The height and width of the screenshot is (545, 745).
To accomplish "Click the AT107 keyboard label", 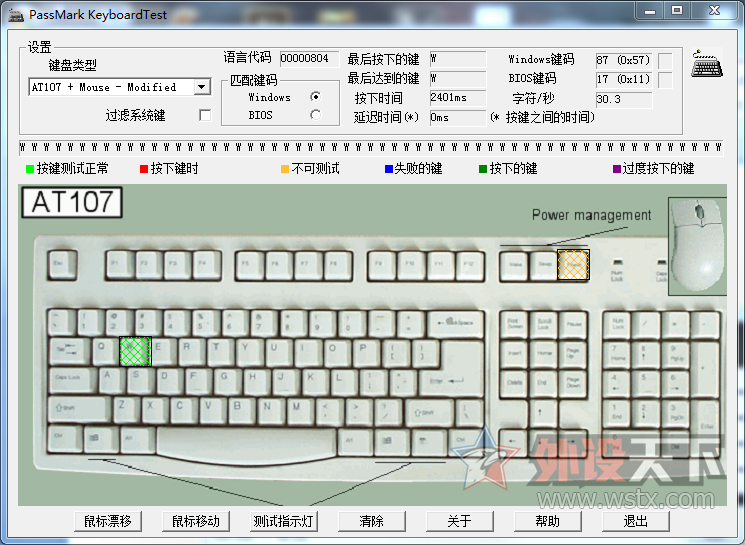I will [x=72, y=202].
